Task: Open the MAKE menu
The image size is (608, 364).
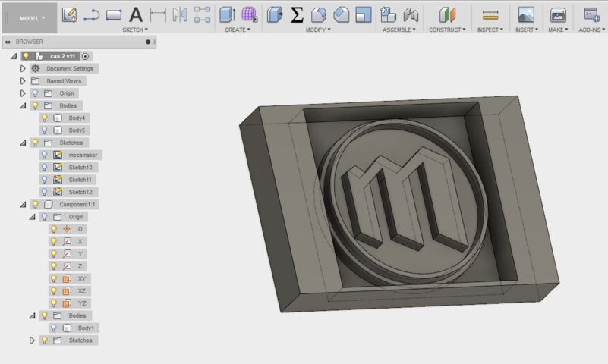Action: pyautogui.click(x=558, y=30)
